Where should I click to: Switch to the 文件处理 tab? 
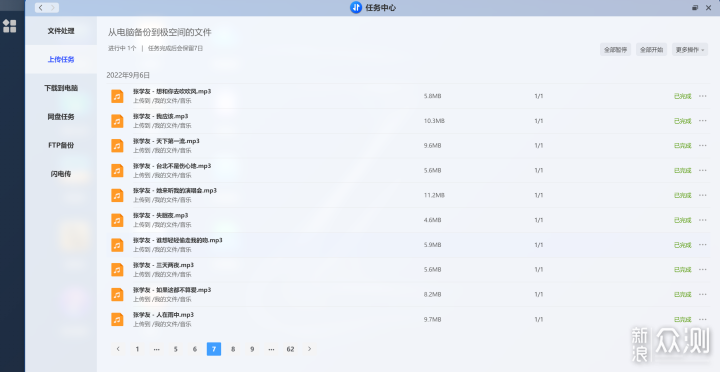(x=61, y=31)
